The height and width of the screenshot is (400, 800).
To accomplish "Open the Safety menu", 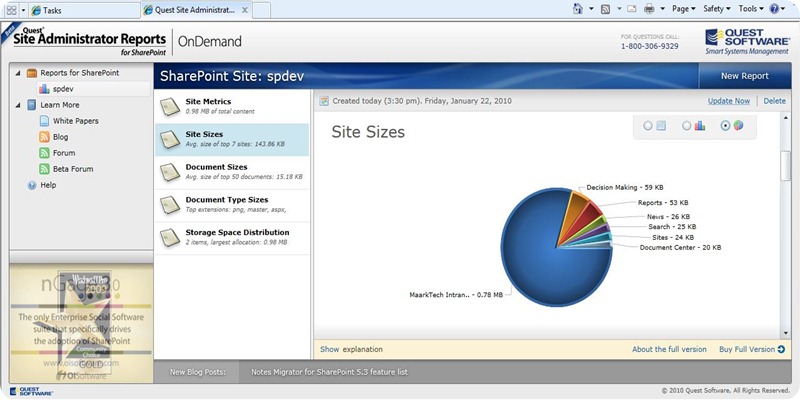I will click(716, 9).
